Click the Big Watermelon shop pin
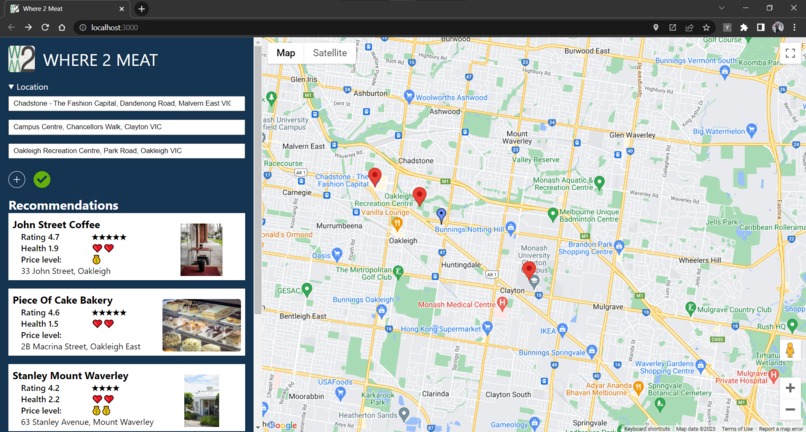Image resolution: width=806 pixels, height=432 pixels. [x=752, y=129]
